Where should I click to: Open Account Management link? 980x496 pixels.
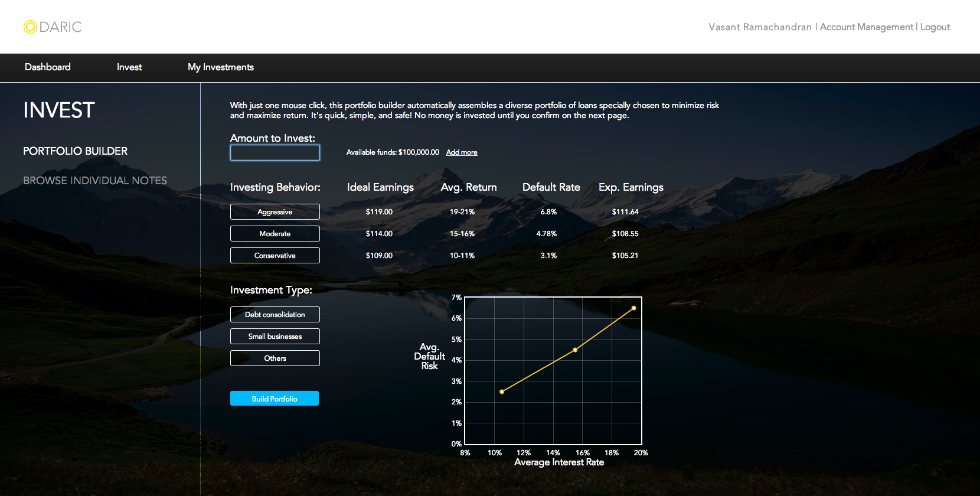pyautogui.click(x=866, y=27)
